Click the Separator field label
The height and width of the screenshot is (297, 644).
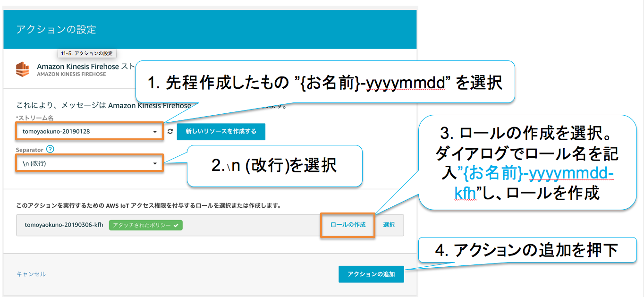click(30, 149)
